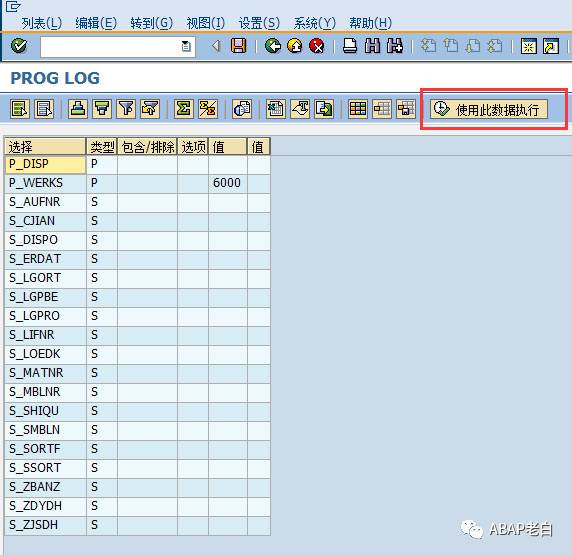Collapse the command field with left triangle
This screenshot has width=572, height=555.
216,46
